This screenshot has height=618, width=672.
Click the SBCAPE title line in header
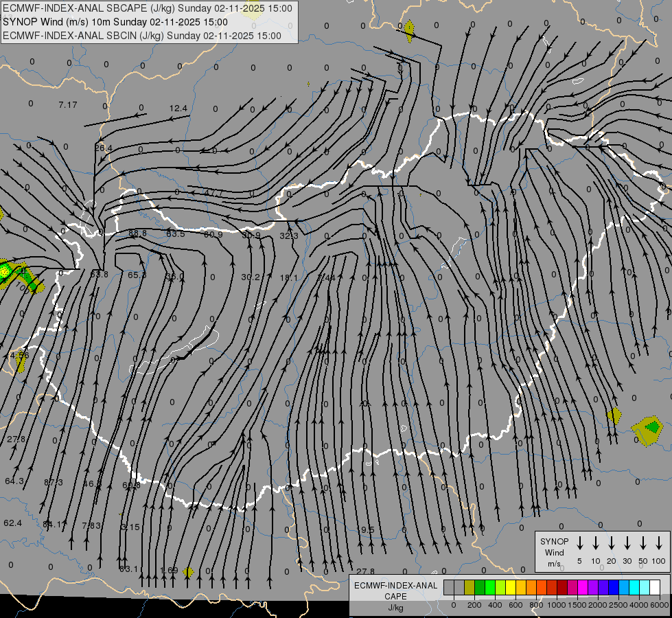(148, 8)
